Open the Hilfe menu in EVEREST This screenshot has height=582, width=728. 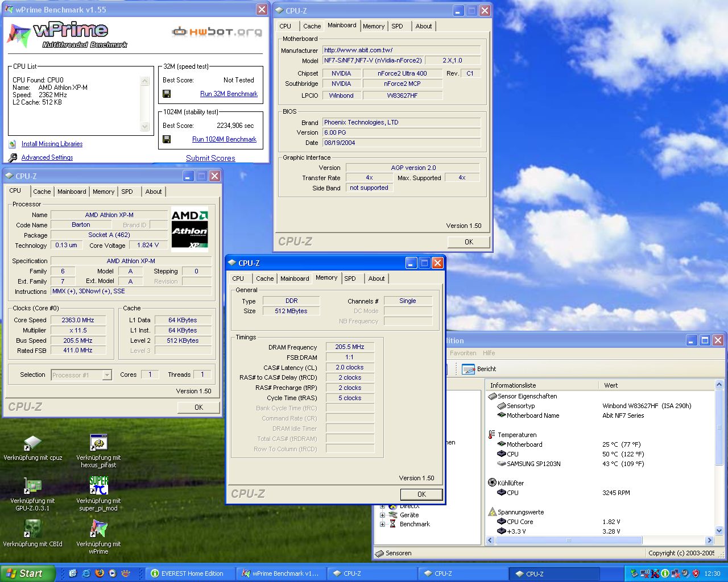[489, 353]
